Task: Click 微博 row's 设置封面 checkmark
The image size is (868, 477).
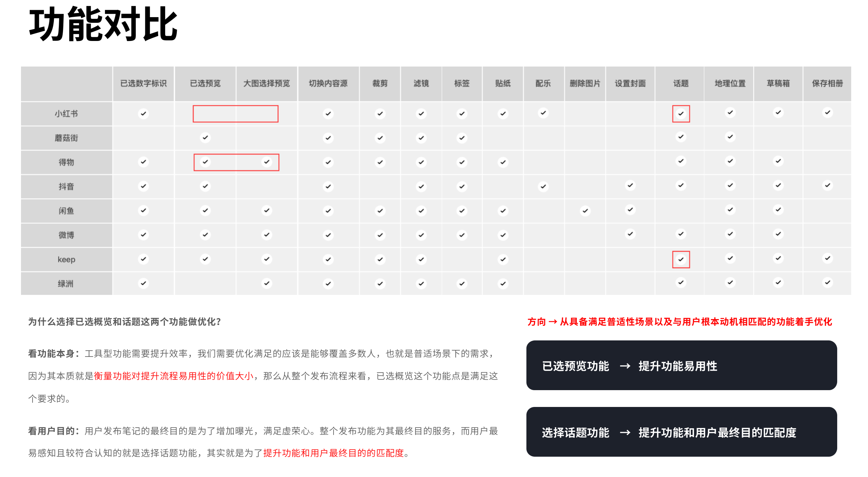Action: pyautogui.click(x=630, y=234)
